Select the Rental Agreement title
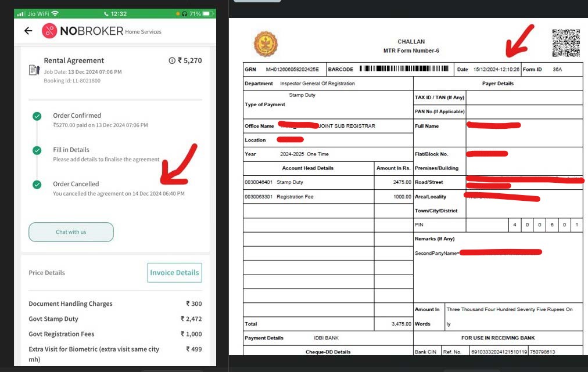Screen dimensions: 588x372 click(74, 60)
